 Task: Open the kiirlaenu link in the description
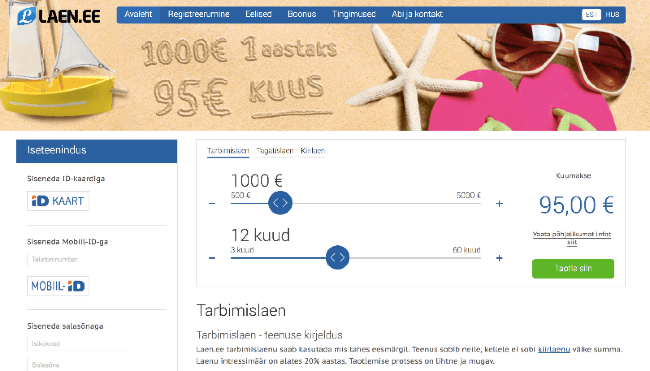pos(554,349)
